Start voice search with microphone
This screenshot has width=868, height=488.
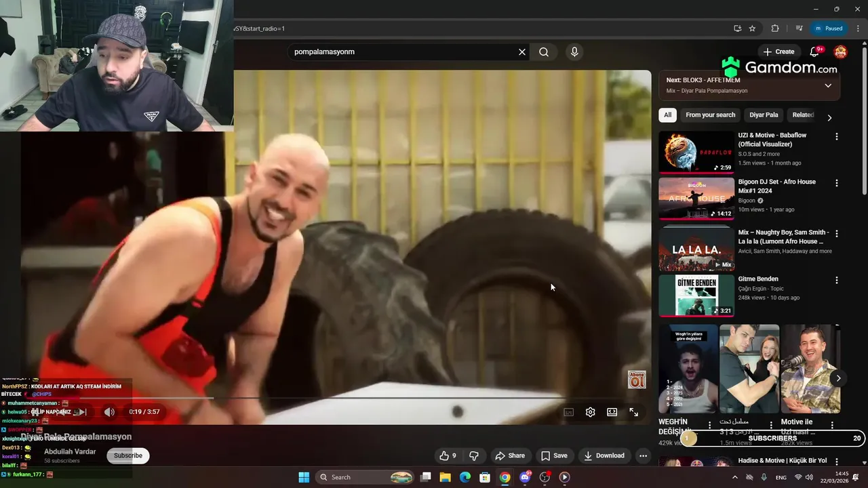click(574, 52)
